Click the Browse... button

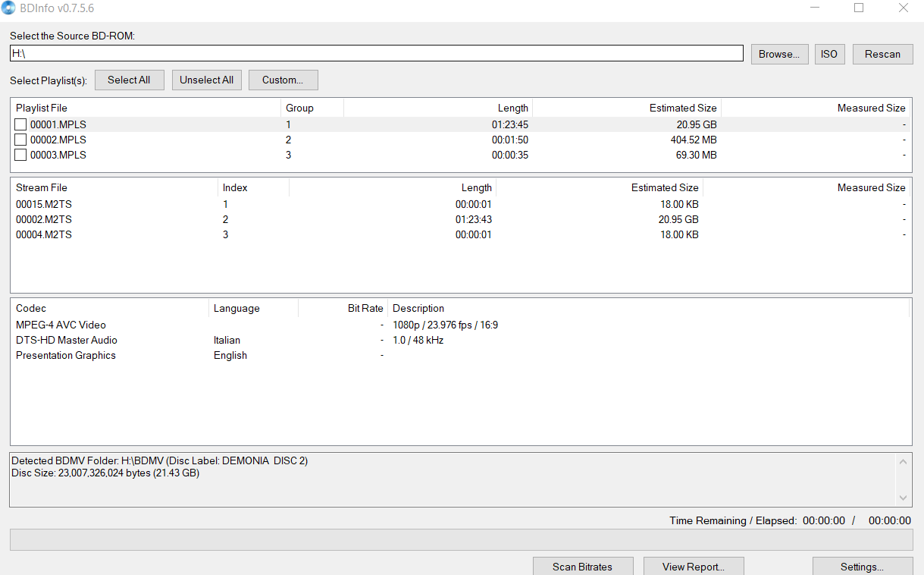point(779,54)
